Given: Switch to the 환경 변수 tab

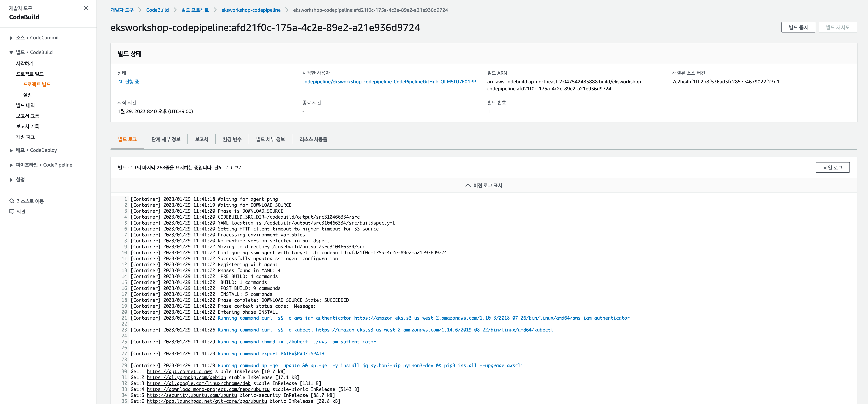Looking at the screenshot, I should coord(232,139).
